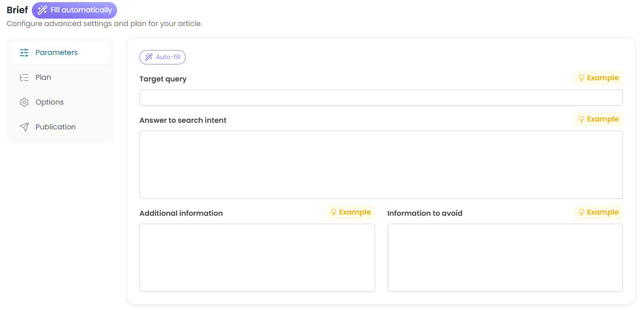Open the Publication section
The height and width of the screenshot is (310, 644).
(55, 126)
